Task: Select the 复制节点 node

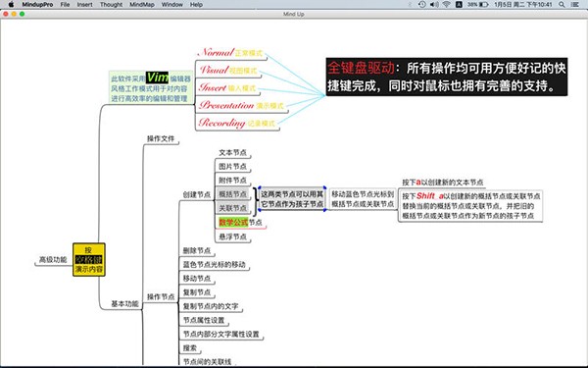Action: (197, 292)
